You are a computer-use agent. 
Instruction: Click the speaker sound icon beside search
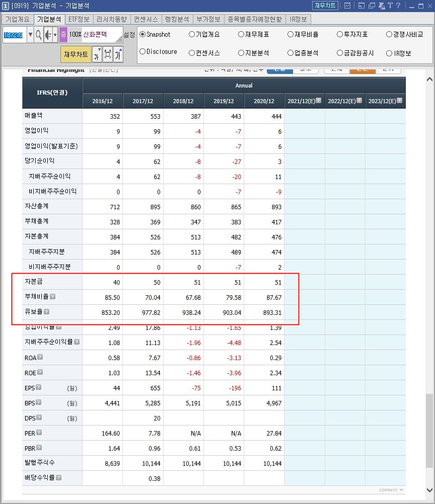click(x=48, y=34)
